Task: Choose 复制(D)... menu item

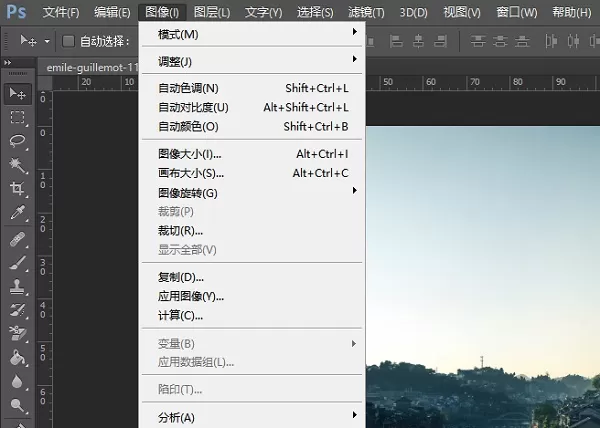Action: tap(252, 277)
